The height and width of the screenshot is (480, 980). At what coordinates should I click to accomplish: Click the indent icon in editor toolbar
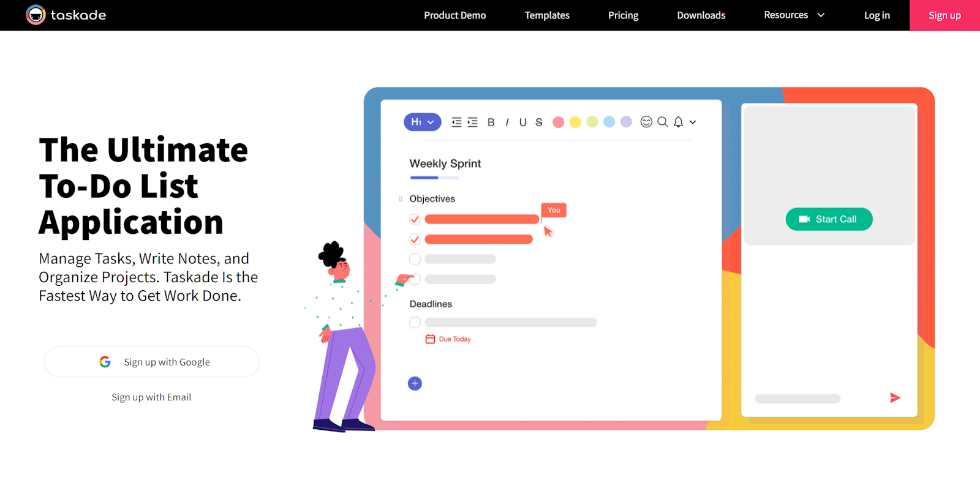coord(472,122)
